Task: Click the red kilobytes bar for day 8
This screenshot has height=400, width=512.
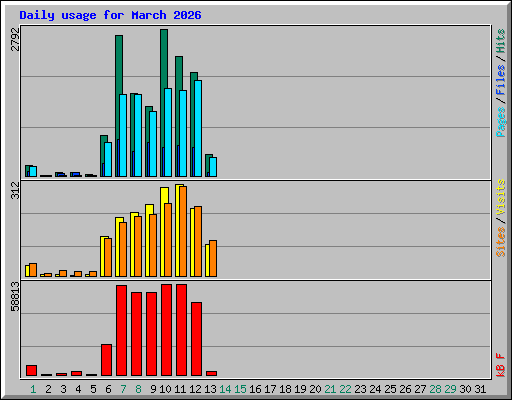Action: (x=136, y=334)
